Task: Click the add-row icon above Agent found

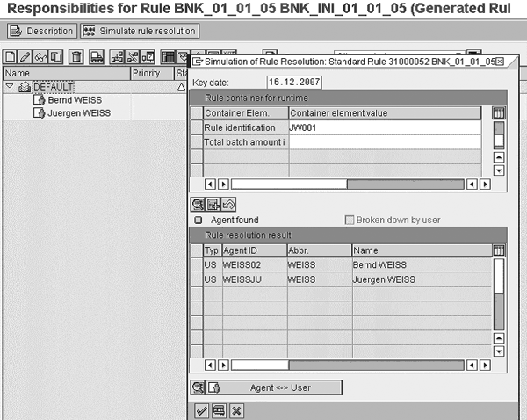Action: [213, 204]
